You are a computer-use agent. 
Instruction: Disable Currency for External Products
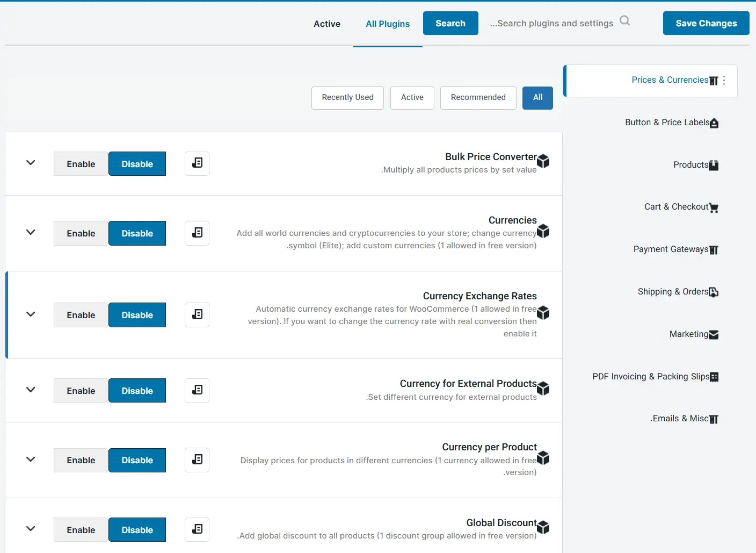(x=137, y=391)
